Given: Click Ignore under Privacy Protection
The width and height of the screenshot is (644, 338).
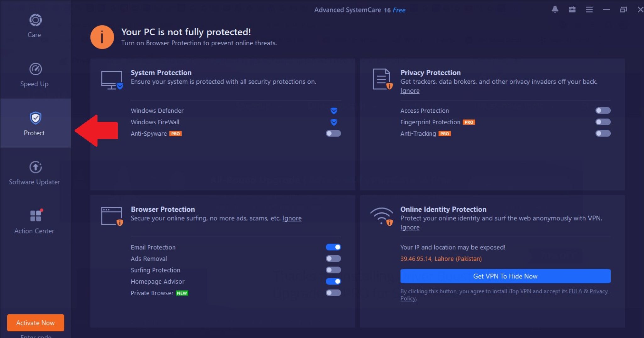Looking at the screenshot, I should (410, 90).
